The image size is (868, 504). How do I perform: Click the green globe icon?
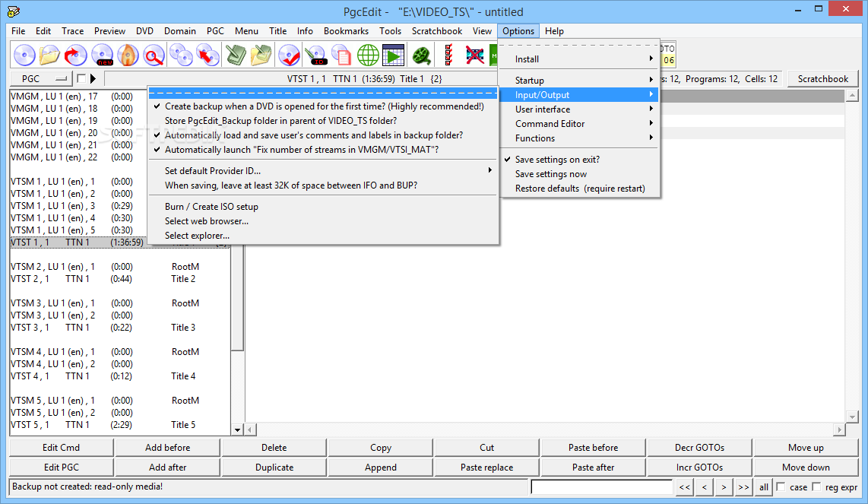tap(368, 55)
